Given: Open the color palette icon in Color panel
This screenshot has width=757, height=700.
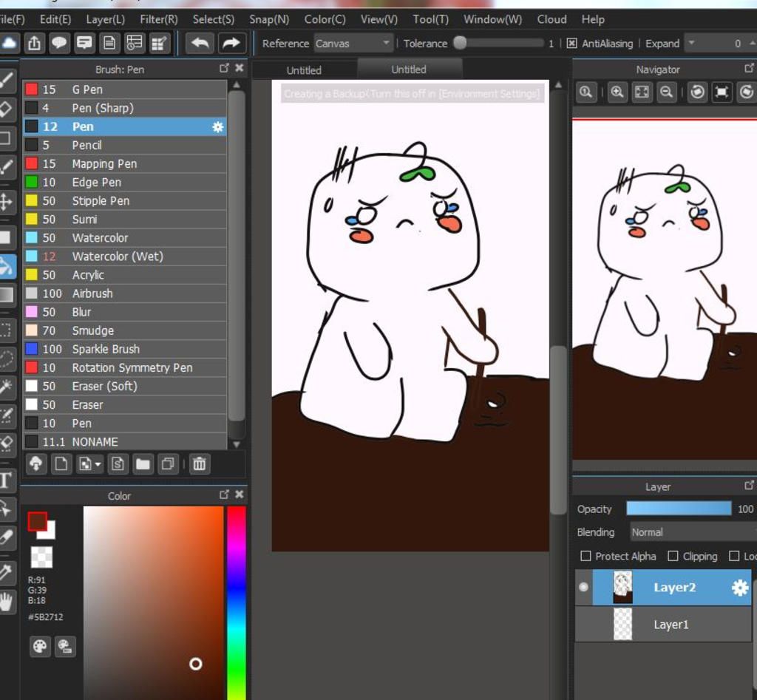Looking at the screenshot, I should click(40, 647).
